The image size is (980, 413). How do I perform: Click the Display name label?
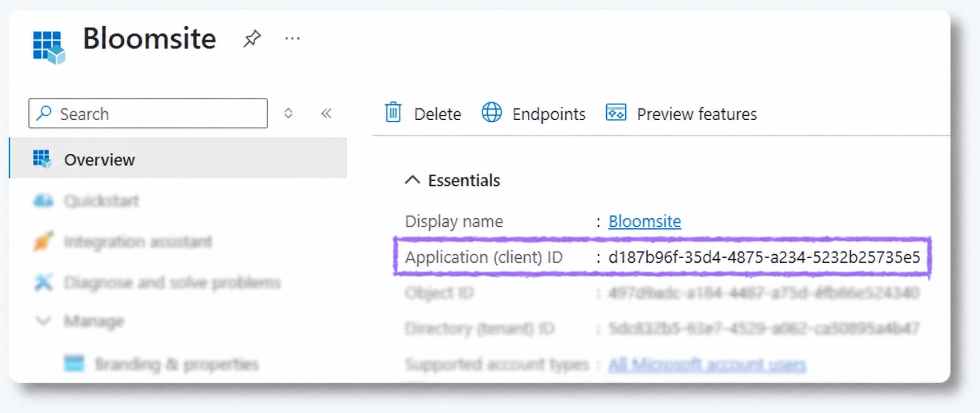(454, 221)
